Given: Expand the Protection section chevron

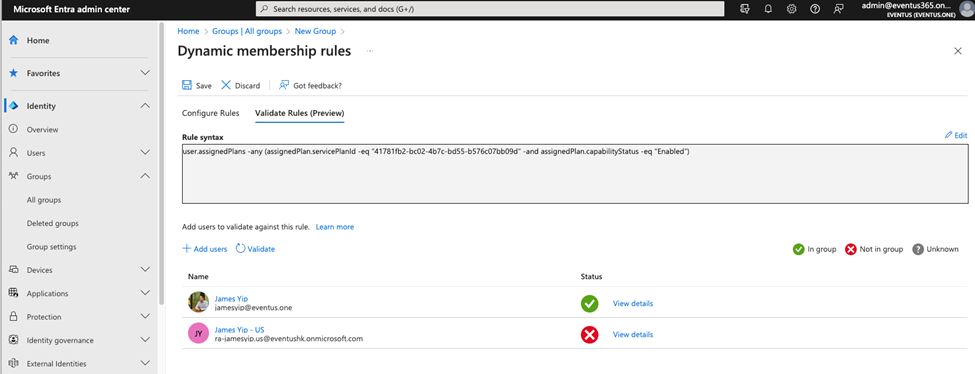Looking at the screenshot, I should click(x=145, y=317).
